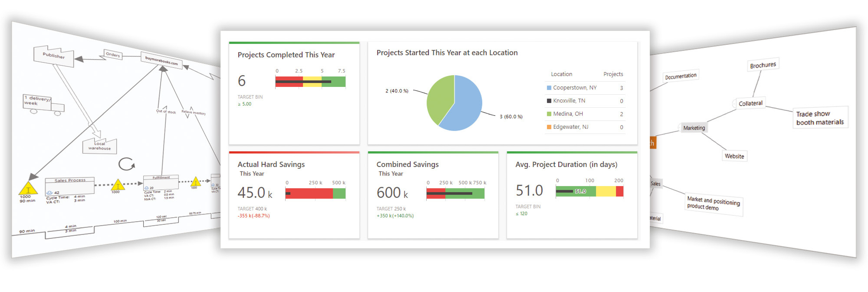
Task: Click the Projects Completed This Year title
Action: (x=286, y=55)
